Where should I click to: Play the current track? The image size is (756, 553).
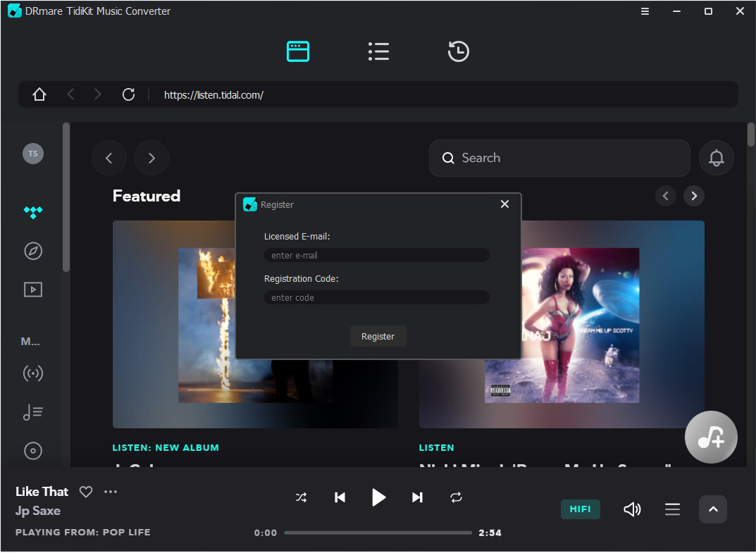379,497
